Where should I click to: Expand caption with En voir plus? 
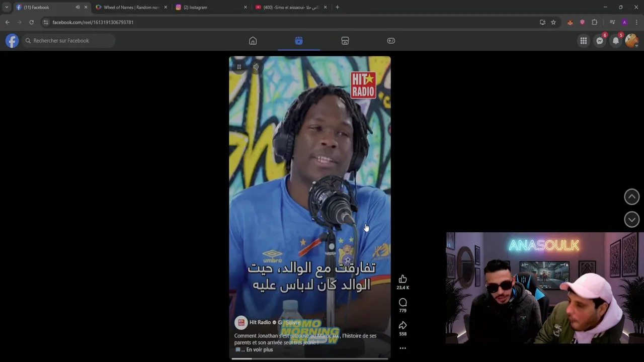pyautogui.click(x=260, y=349)
